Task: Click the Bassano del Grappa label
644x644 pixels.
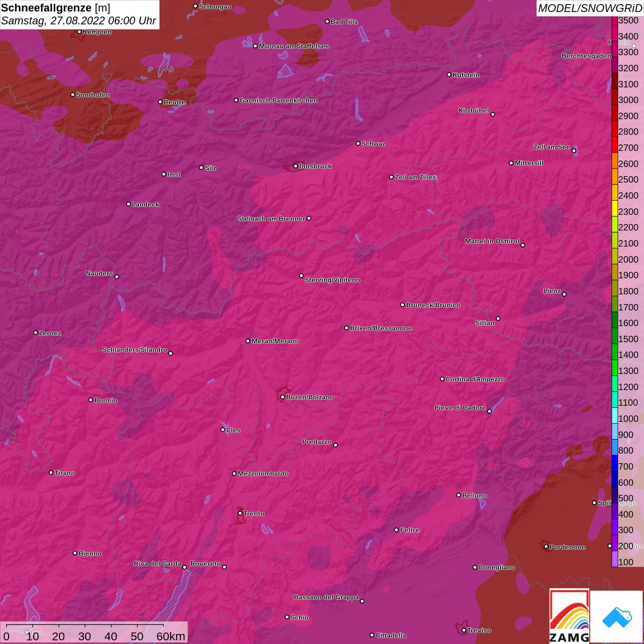Action: tap(327, 597)
